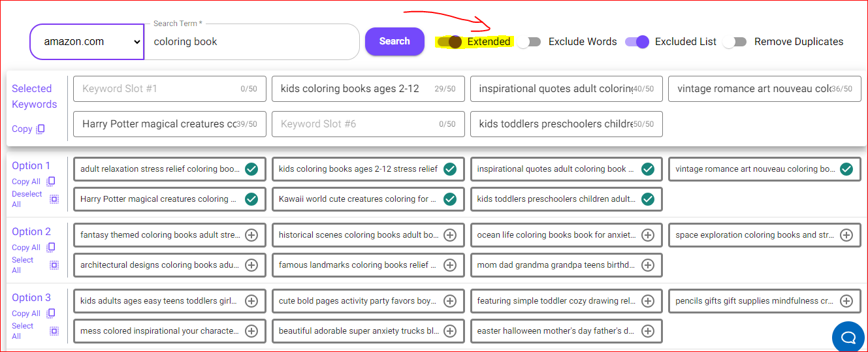
Task: Add easter halloween mother's day keyword
Action: tap(648, 331)
